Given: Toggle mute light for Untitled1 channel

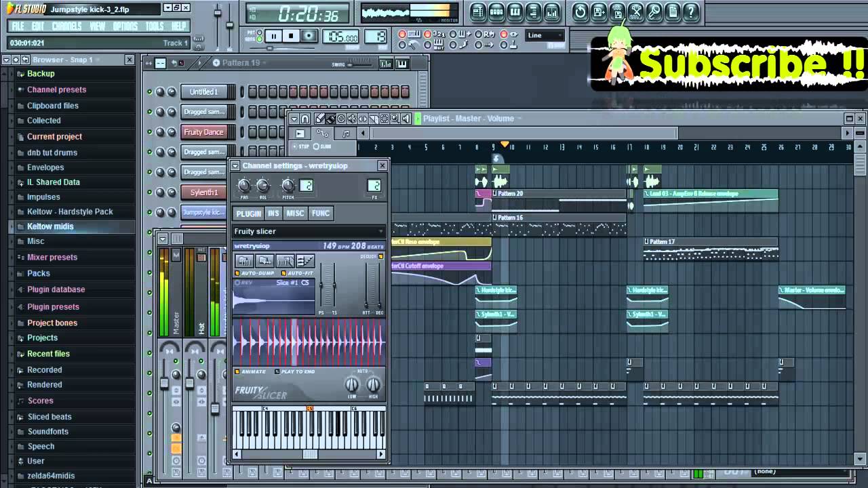Looking at the screenshot, I should [x=149, y=91].
